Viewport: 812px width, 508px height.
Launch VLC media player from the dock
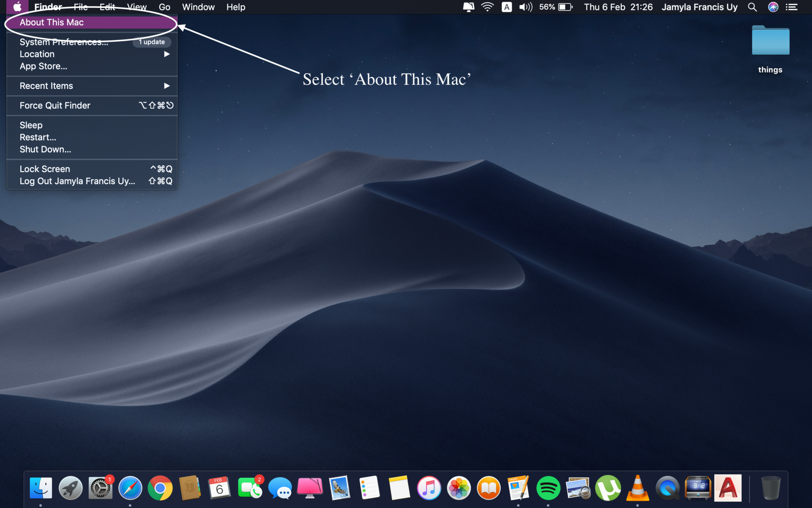pos(637,489)
